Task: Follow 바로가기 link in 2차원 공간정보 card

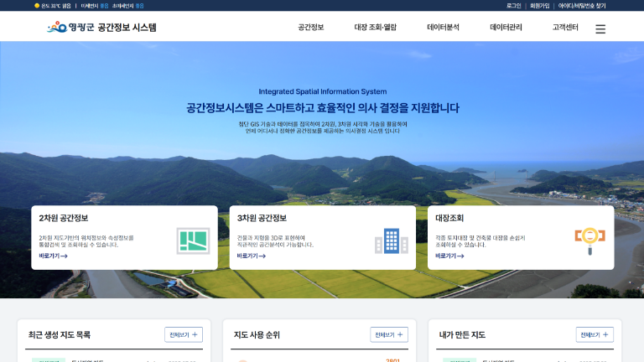Action: (x=53, y=256)
